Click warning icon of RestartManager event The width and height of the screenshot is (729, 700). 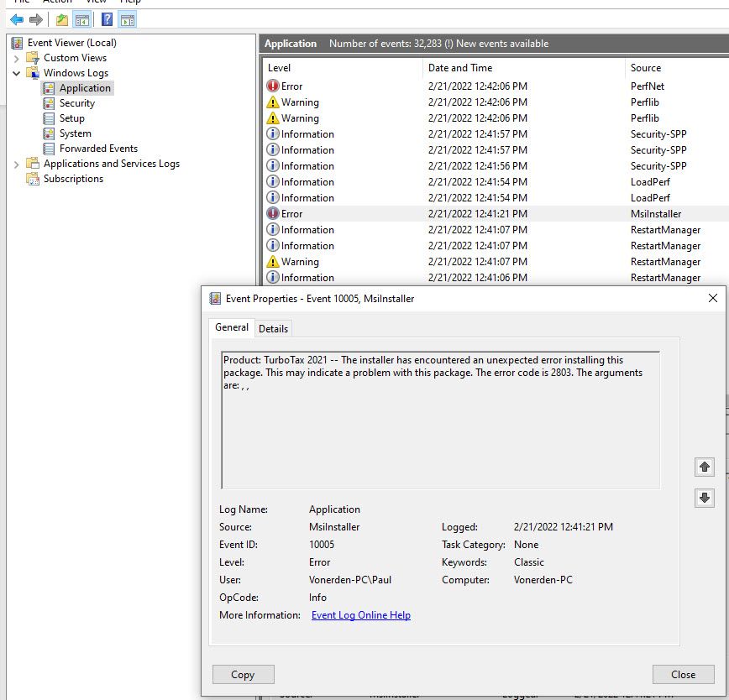click(x=272, y=262)
